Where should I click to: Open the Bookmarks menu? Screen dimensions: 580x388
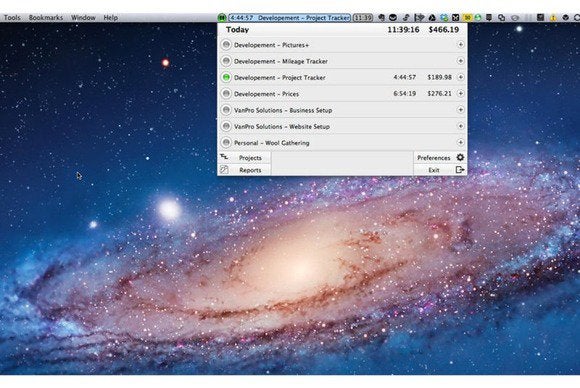46,17
